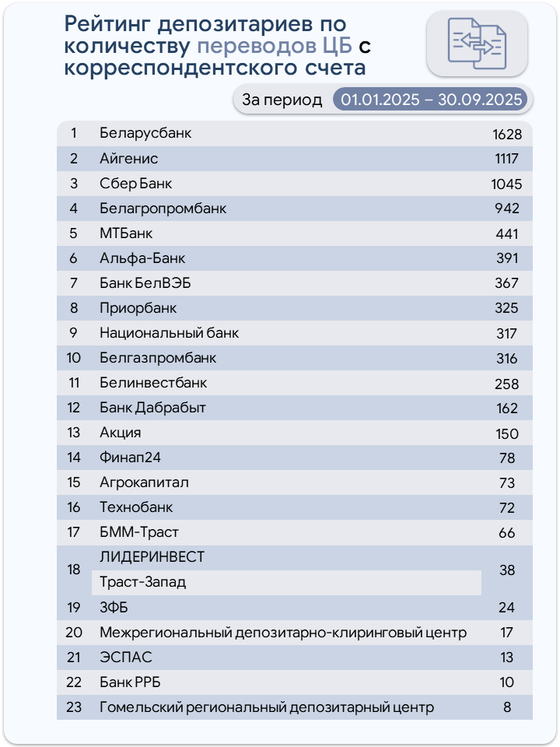The image size is (560, 747).
Task: Click the document transfer icon at top right
Action: (x=477, y=44)
